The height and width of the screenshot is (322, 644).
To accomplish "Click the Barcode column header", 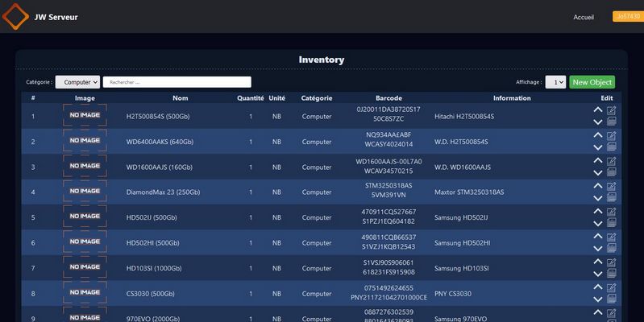I will [x=388, y=98].
